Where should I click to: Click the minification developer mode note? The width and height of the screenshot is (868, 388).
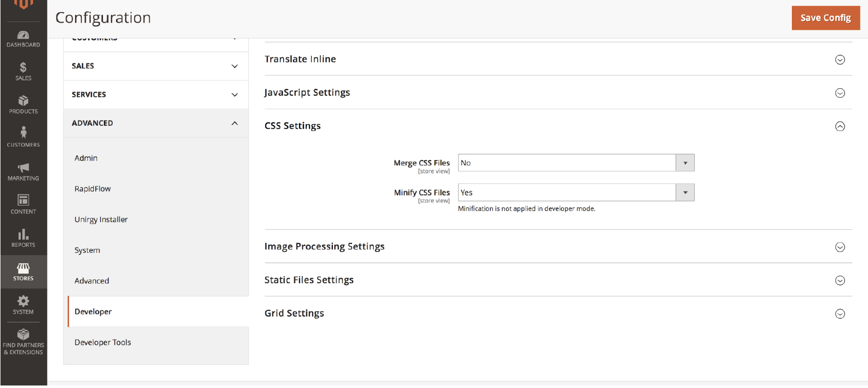point(527,209)
